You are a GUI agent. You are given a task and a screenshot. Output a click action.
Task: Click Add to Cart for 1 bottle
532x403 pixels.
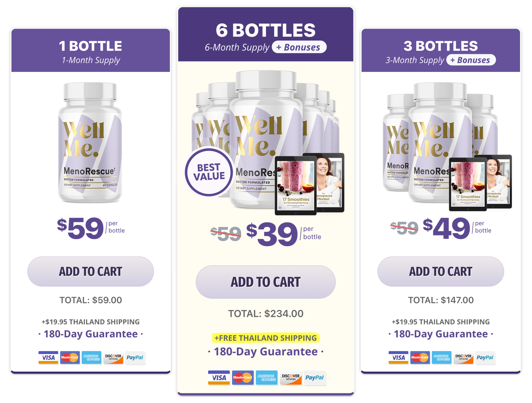[90, 272]
